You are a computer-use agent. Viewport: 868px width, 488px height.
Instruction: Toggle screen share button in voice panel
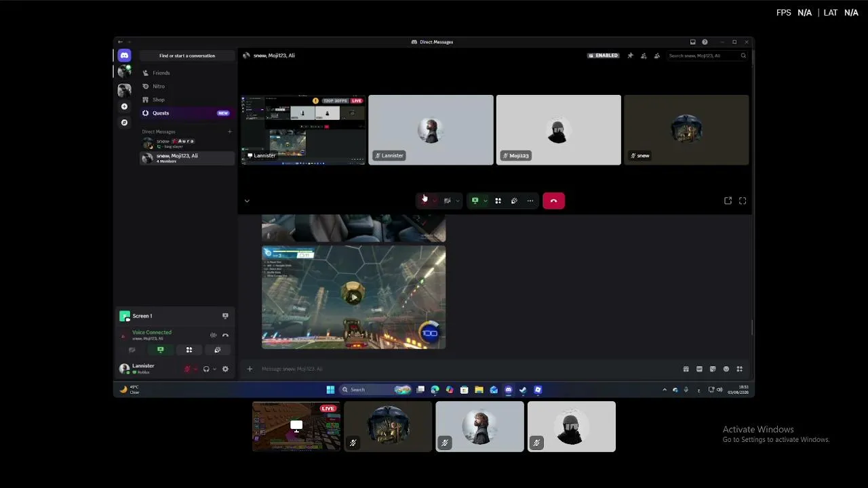[x=161, y=350]
